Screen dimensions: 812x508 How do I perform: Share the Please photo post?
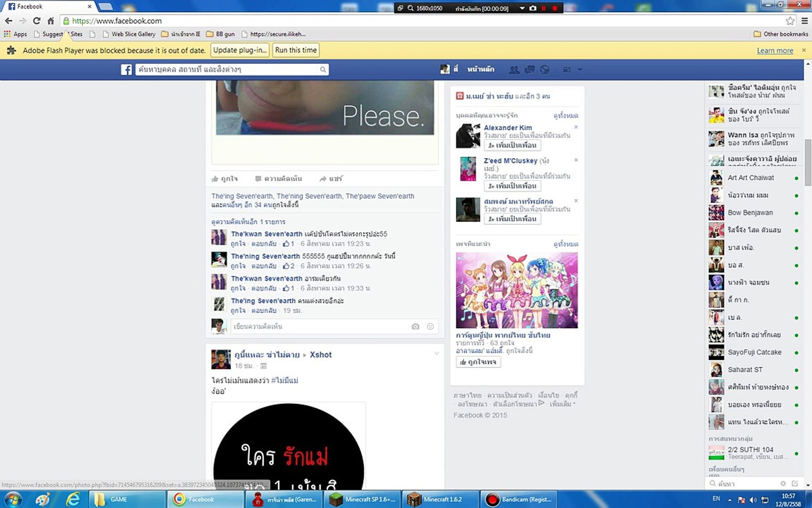tap(331, 179)
